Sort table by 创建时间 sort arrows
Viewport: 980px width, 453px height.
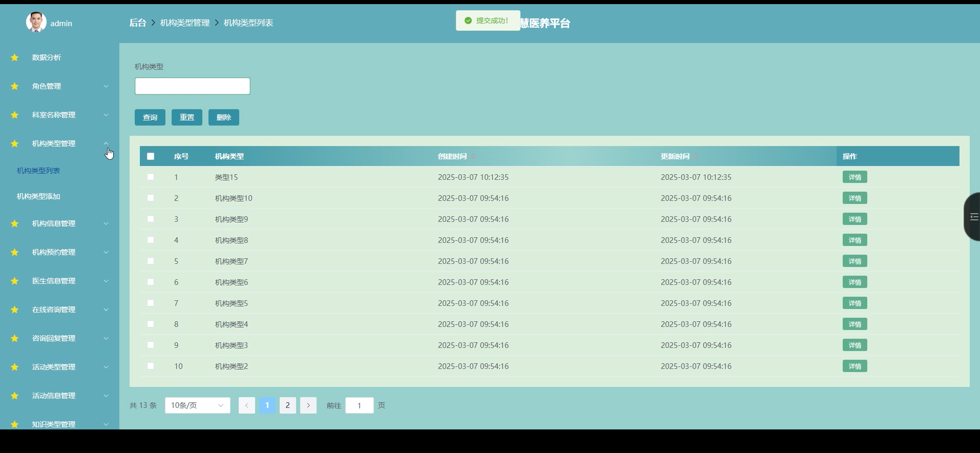point(473,156)
